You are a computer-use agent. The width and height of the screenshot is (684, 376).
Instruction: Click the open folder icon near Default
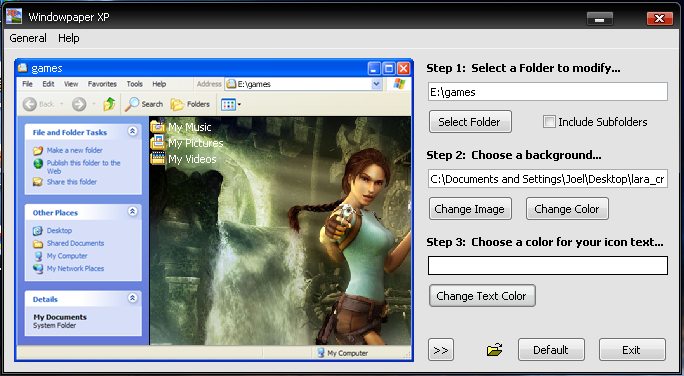click(x=494, y=349)
